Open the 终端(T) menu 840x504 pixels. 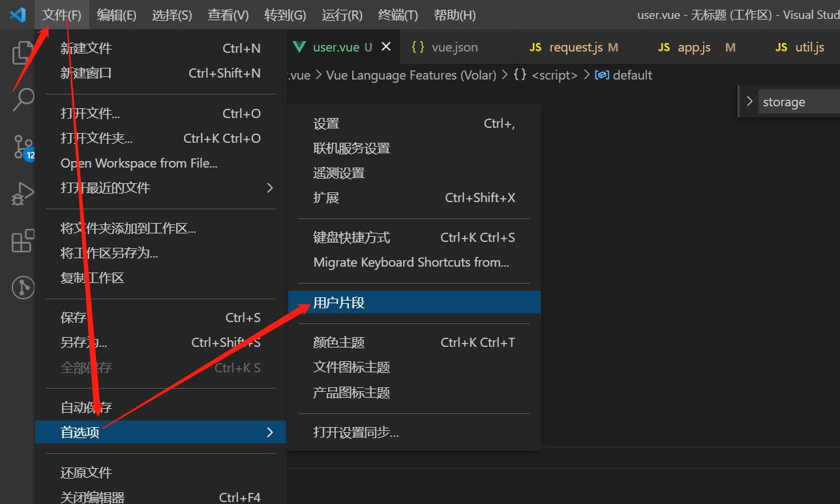click(x=398, y=15)
